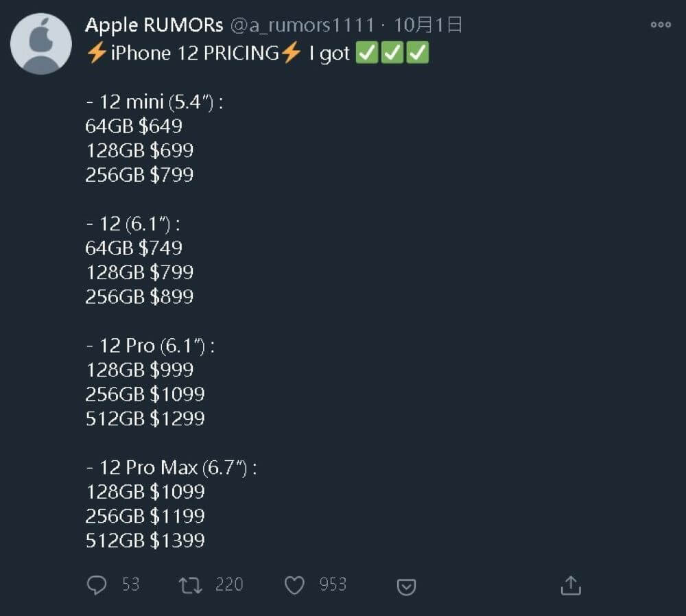The height and width of the screenshot is (616, 686).
Task: Click the "512GB $1399" price line
Action: tap(145, 541)
